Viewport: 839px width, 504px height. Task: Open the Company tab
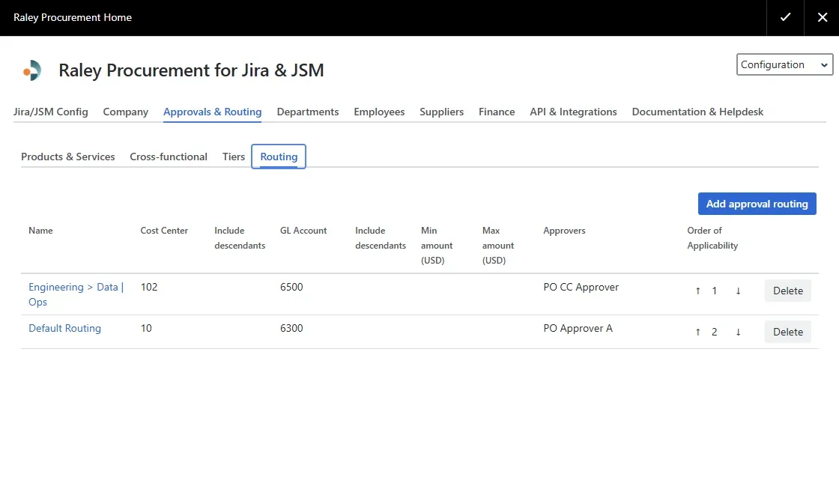point(126,112)
